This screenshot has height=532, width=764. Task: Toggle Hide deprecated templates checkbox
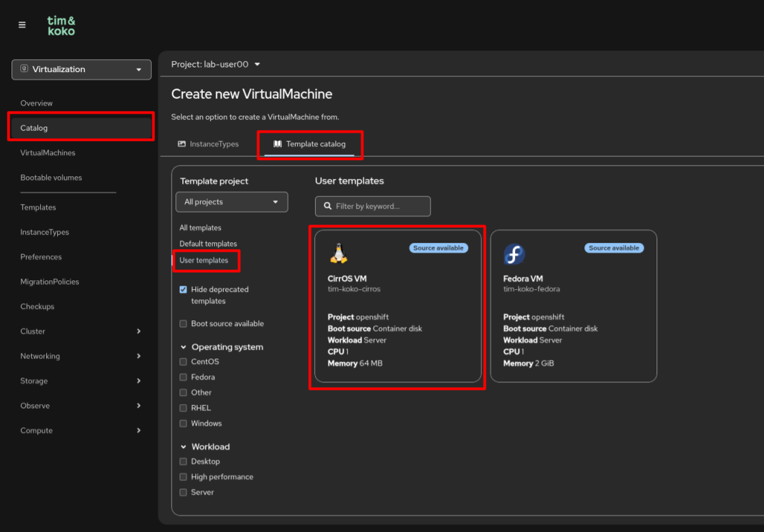tap(183, 289)
